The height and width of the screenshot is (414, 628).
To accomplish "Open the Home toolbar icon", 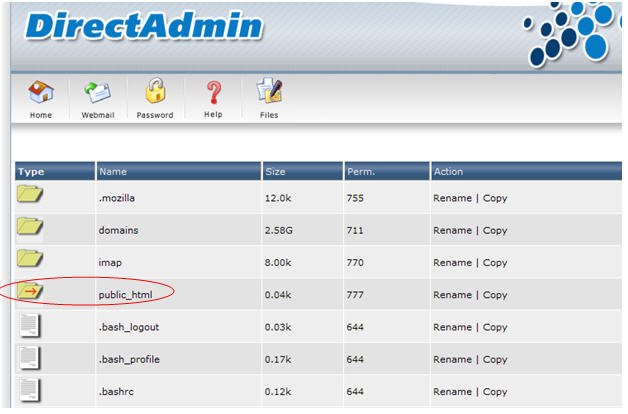I will 41,92.
